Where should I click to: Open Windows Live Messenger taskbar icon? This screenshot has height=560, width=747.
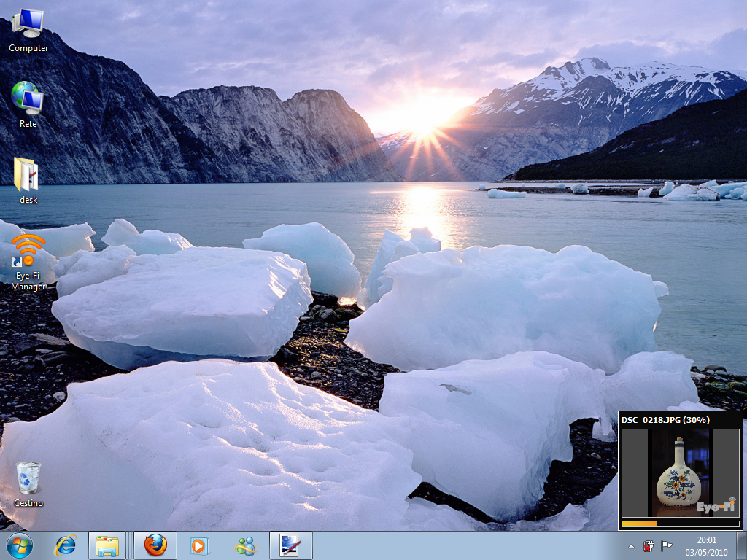[245, 545]
